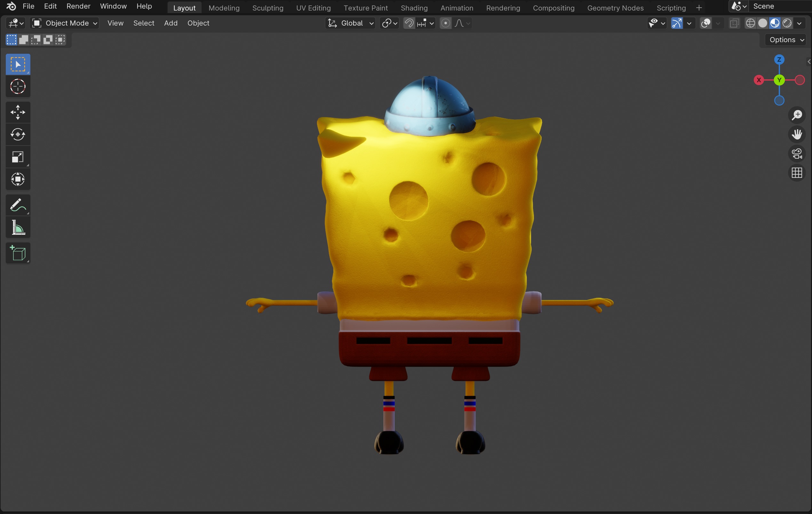Switch to the Shading workspace tab
812x514 pixels.
(414, 8)
